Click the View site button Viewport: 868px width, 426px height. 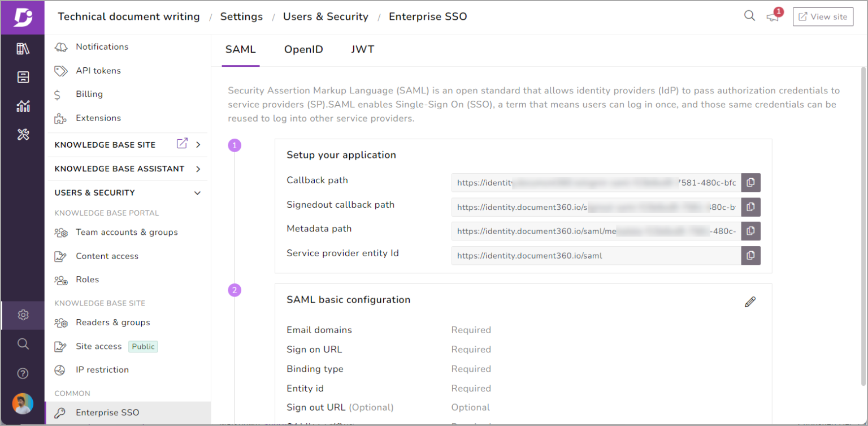pos(823,16)
